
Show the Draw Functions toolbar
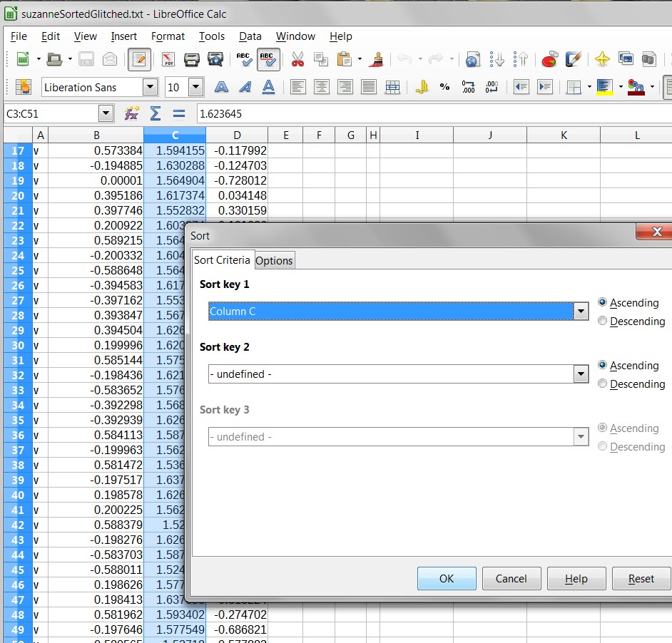pyautogui.click(x=573, y=59)
